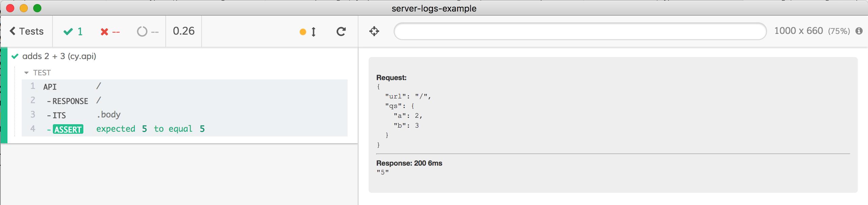This screenshot has height=205, width=868.
Task: Click the ASSERT expected 5 row
Action: [184, 129]
